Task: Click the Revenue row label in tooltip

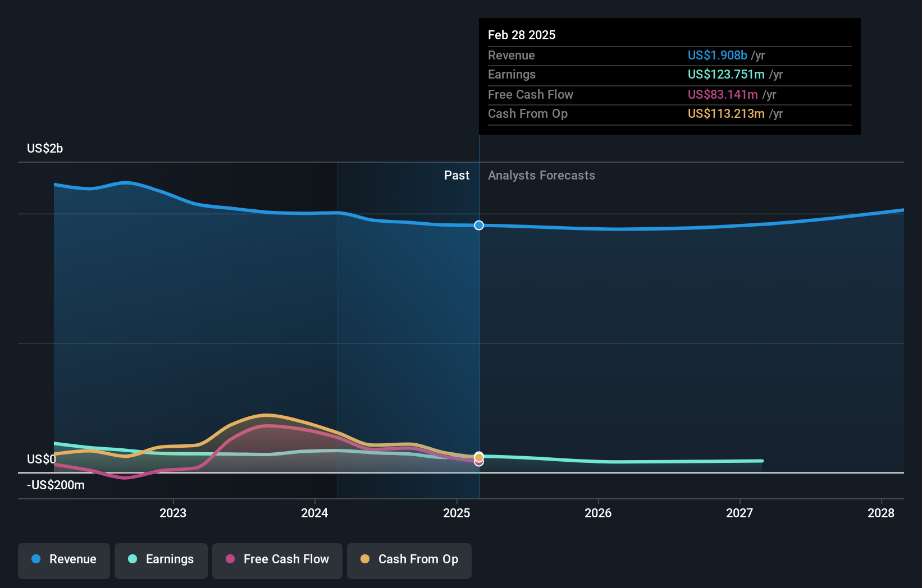Action: tap(512, 55)
